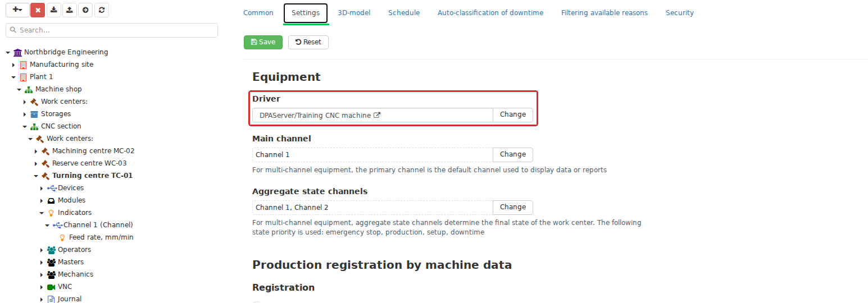The image size is (868, 303).
Task: Click Change button for Main channel
Action: 513,154
